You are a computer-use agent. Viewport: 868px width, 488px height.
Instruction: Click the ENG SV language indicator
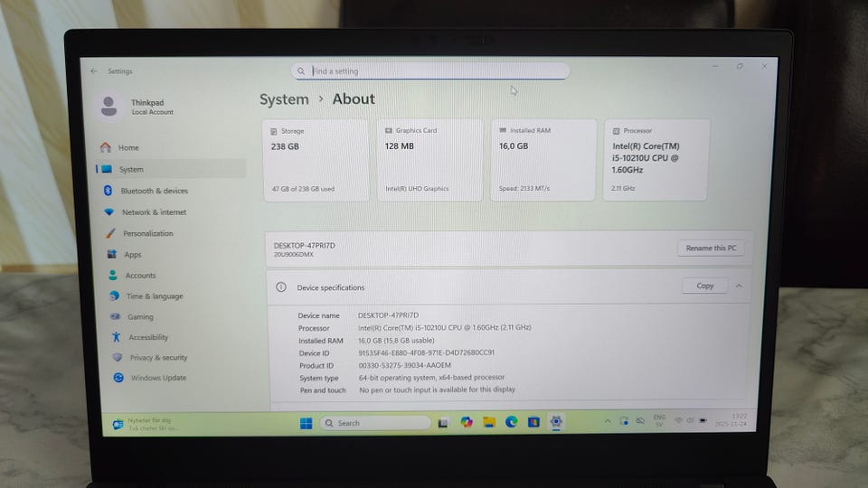point(659,420)
